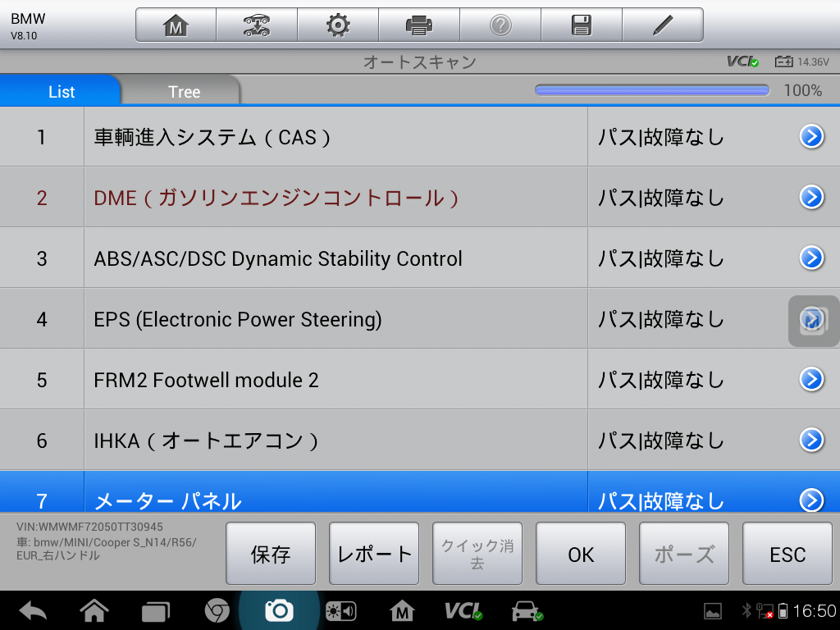840x630 pixels.
Task: Click the BMW V8.10 label
Action: pyautogui.click(x=28, y=26)
